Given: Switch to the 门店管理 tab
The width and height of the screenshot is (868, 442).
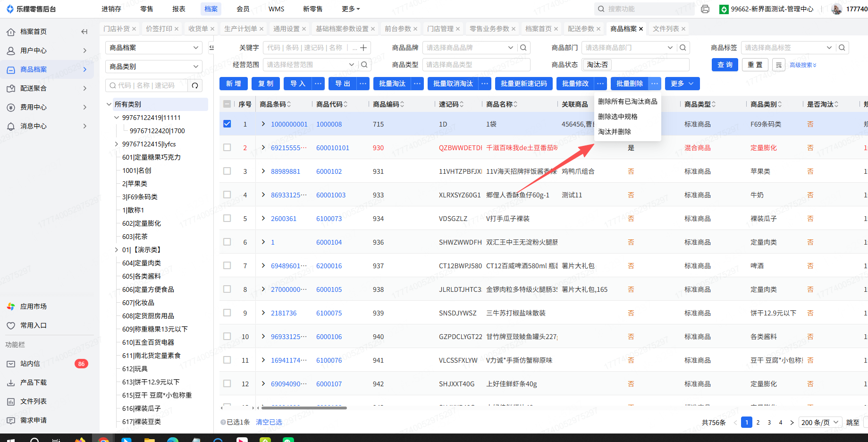Looking at the screenshot, I should pyautogui.click(x=440, y=29).
